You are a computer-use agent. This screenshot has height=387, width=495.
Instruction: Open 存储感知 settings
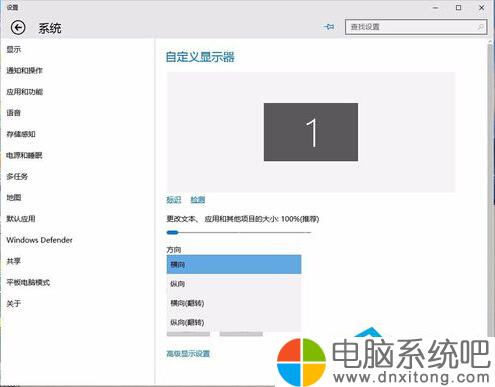pyautogui.click(x=21, y=134)
